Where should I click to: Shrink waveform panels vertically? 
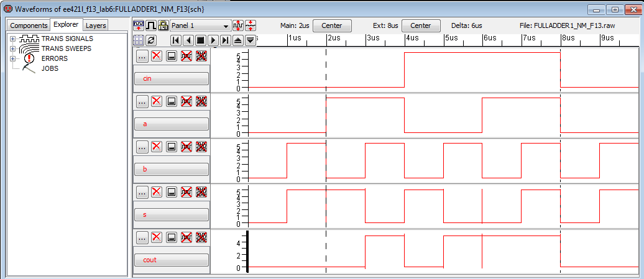pos(251,25)
